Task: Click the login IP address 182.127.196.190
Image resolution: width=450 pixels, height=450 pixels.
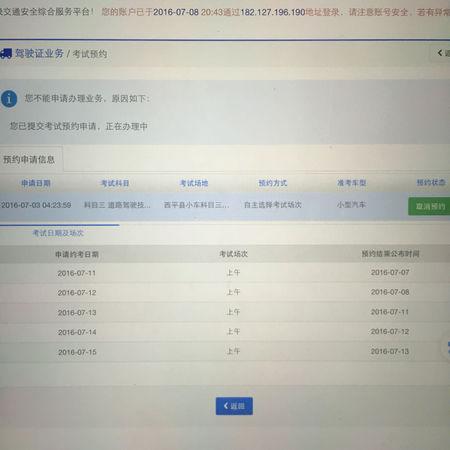Action: pyautogui.click(x=273, y=12)
